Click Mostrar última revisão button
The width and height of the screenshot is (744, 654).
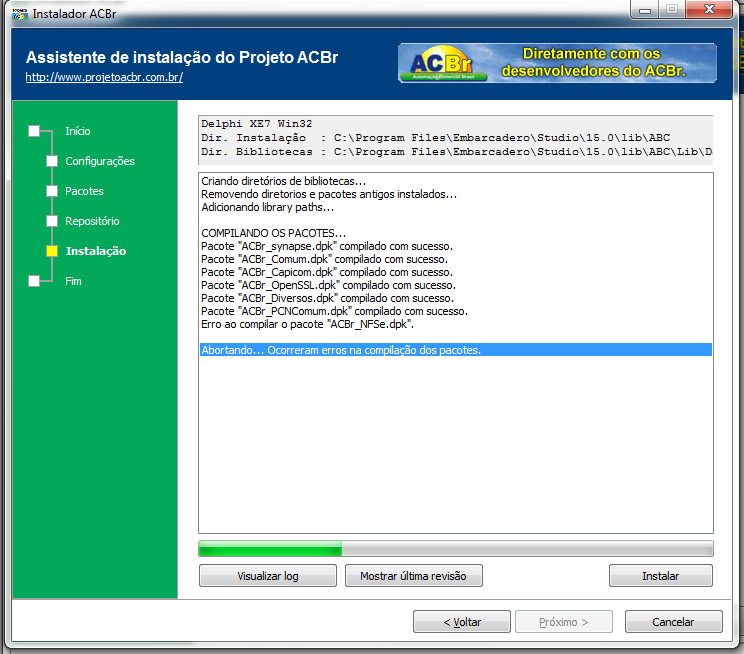coord(413,576)
